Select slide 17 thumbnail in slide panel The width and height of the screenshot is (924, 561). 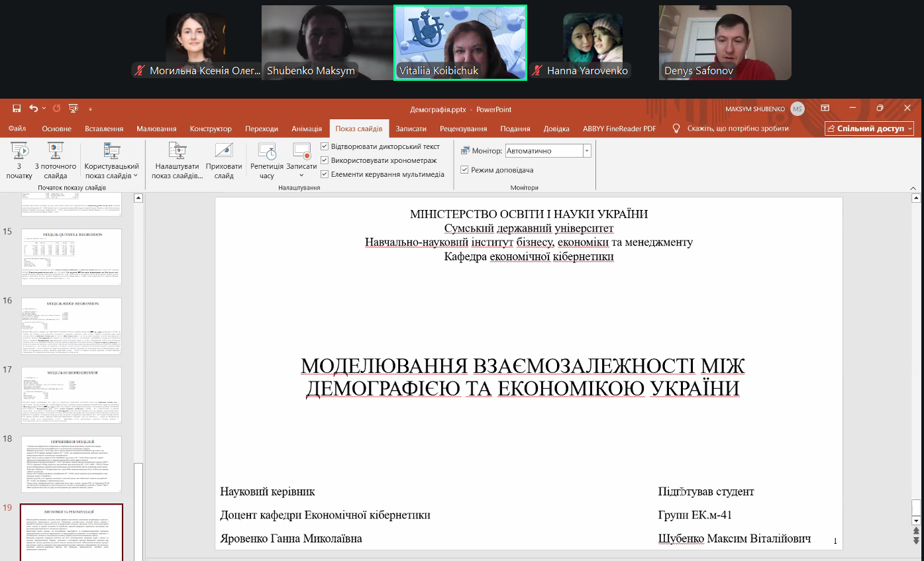click(72, 395)
